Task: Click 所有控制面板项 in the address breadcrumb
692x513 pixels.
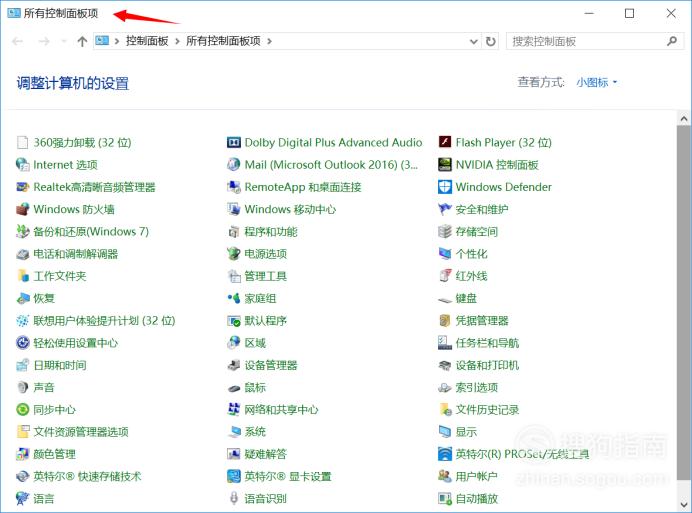Action: [223, 41]
